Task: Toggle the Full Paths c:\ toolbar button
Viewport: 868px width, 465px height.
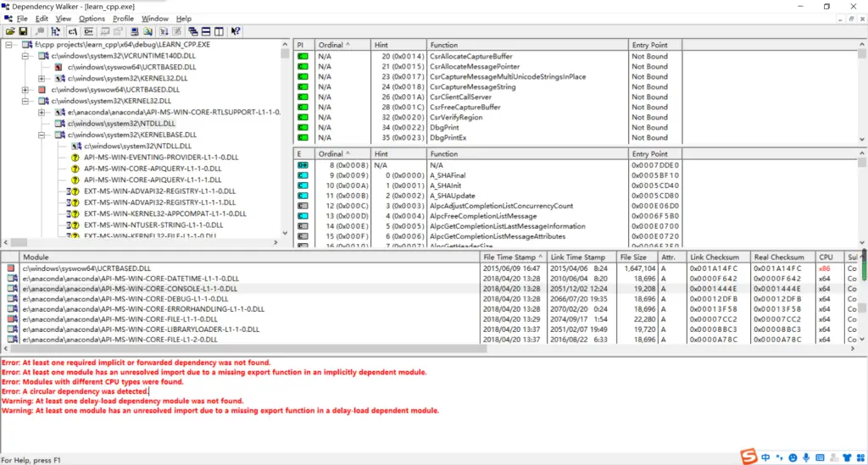Action: click(73, 31)
